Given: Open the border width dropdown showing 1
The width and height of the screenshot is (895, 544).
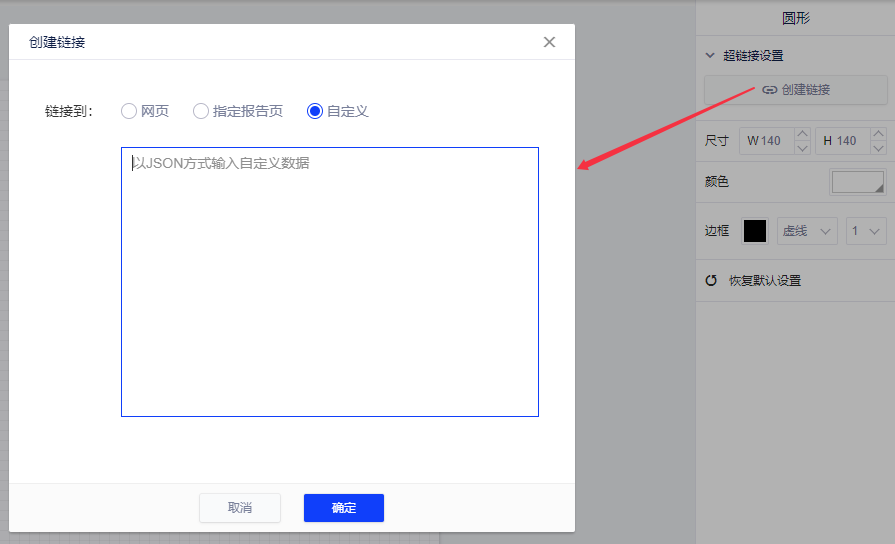Looking at the screenshot, I should point(866,231).
